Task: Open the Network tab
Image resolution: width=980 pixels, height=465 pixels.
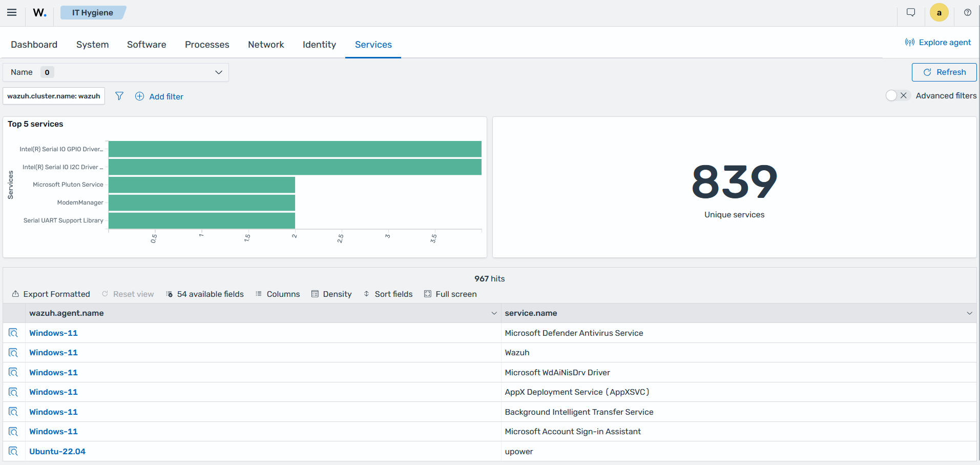Action: coord(266,45)
